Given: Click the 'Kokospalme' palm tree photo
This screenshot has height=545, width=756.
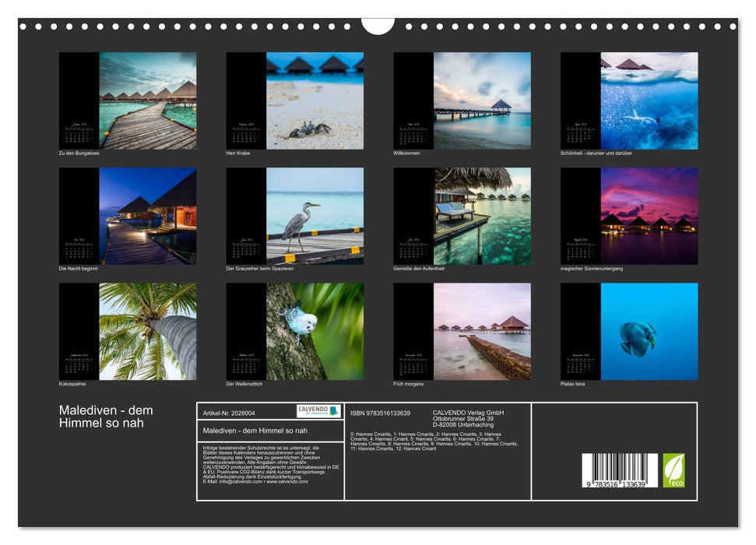Looking at the screenshot, I should tap(147, 331).
